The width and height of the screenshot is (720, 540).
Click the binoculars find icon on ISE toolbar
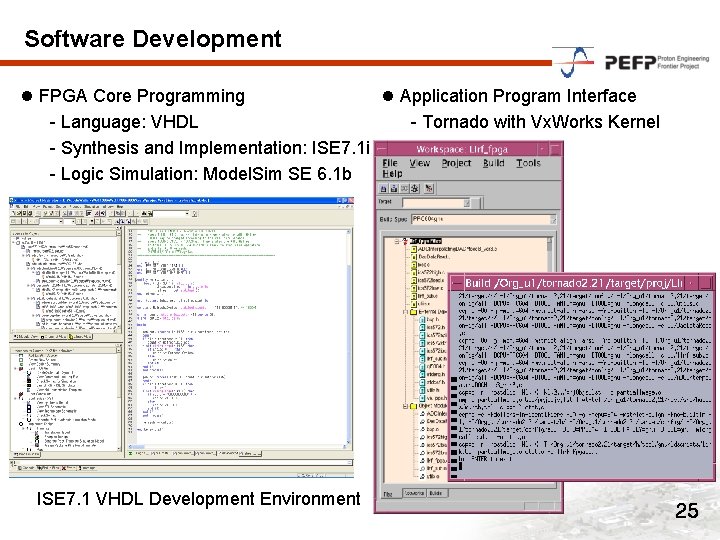[x=146, y=214]
